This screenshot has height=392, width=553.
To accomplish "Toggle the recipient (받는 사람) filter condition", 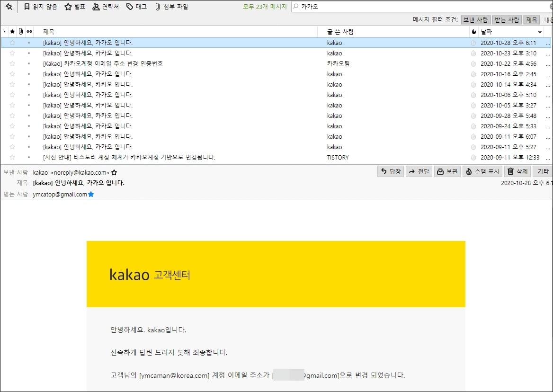I will [x=507, y=20].
